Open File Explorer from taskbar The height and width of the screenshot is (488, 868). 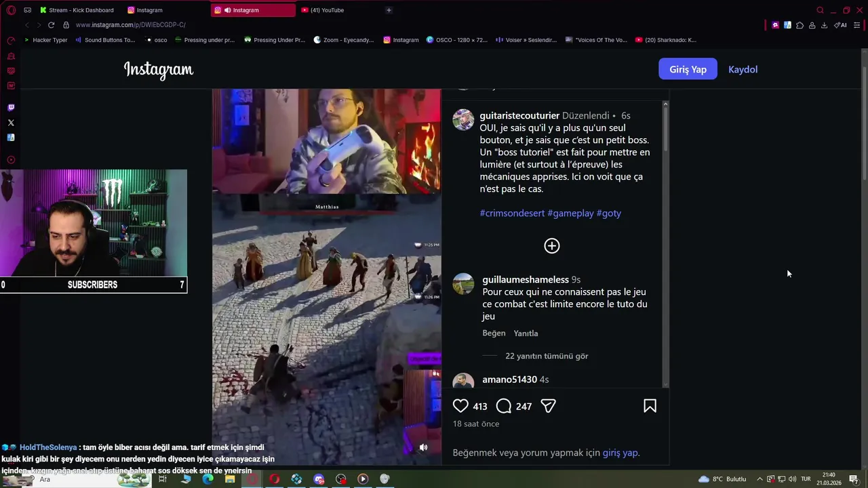pyautogui.click(x=230, y=479)
